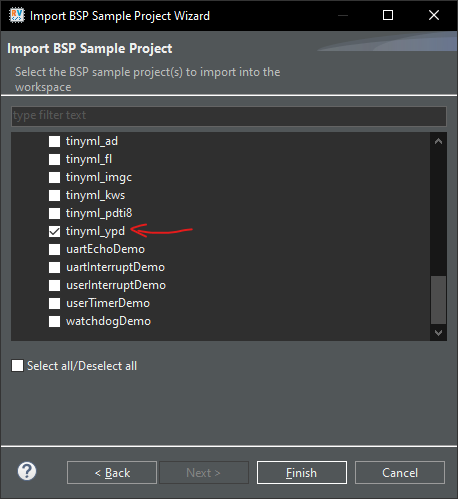This screenshot has width=458, height=499.
Task: Tick the watchdogDemo checkbox
Action: click(54, 321)
